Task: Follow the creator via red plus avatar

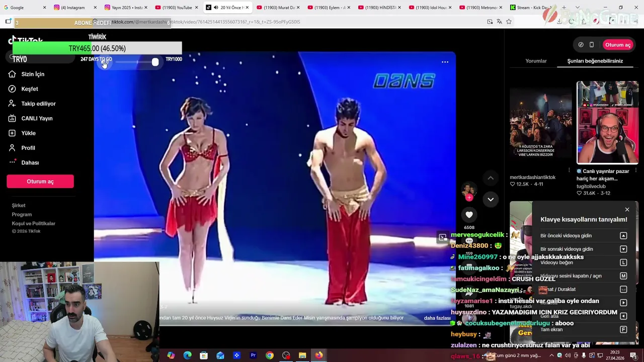Action: coord(469,198)
